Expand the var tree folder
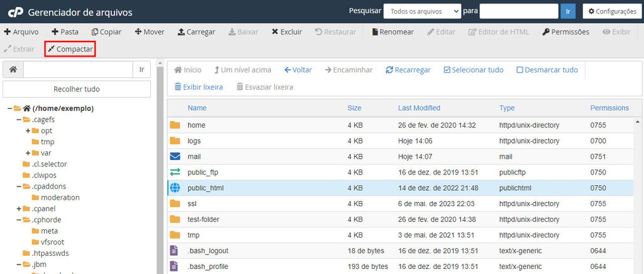The width and height of the screenshot is (644, 274). pyautogui.click(x=28, y=153)
